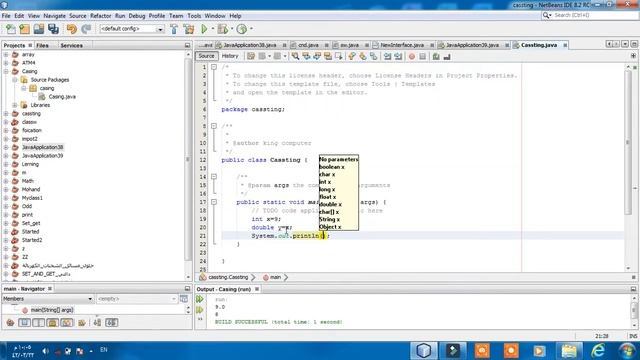Click the main breadcrumb

pyautogui.click(x=275, y=277)
